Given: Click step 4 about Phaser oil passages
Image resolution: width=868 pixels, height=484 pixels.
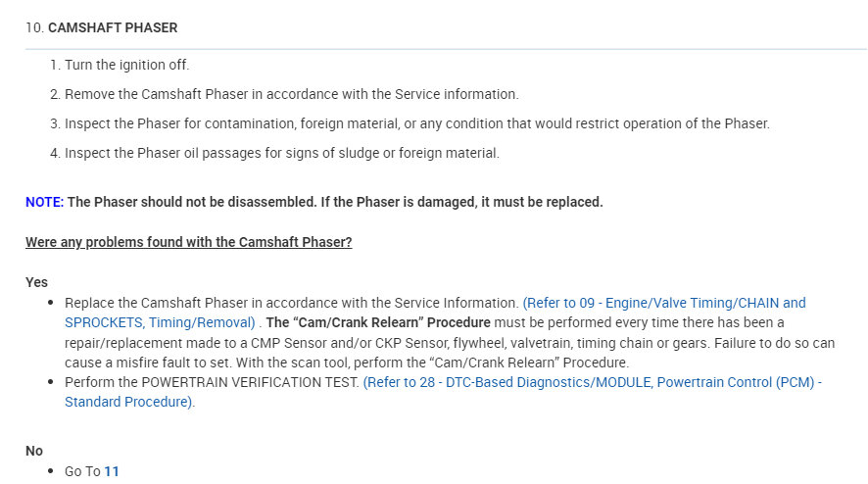Looking at the screenshot, I should [x=281, y=153].
